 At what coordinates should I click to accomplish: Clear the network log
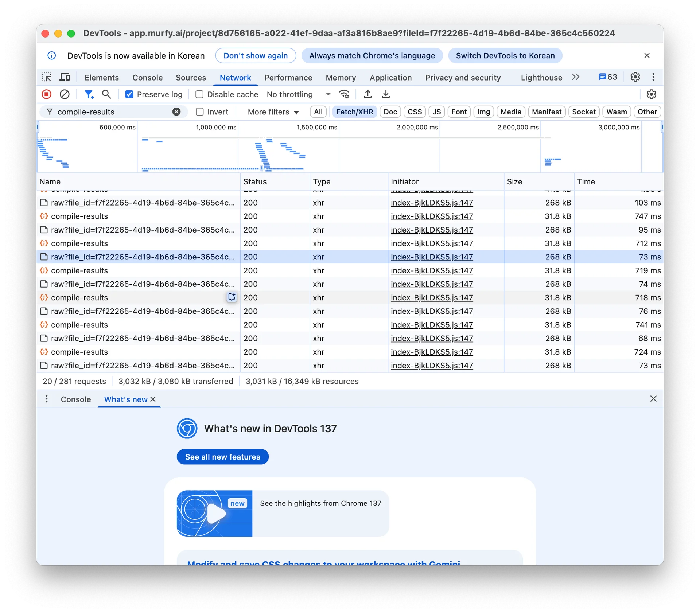(x=65, y=94)
